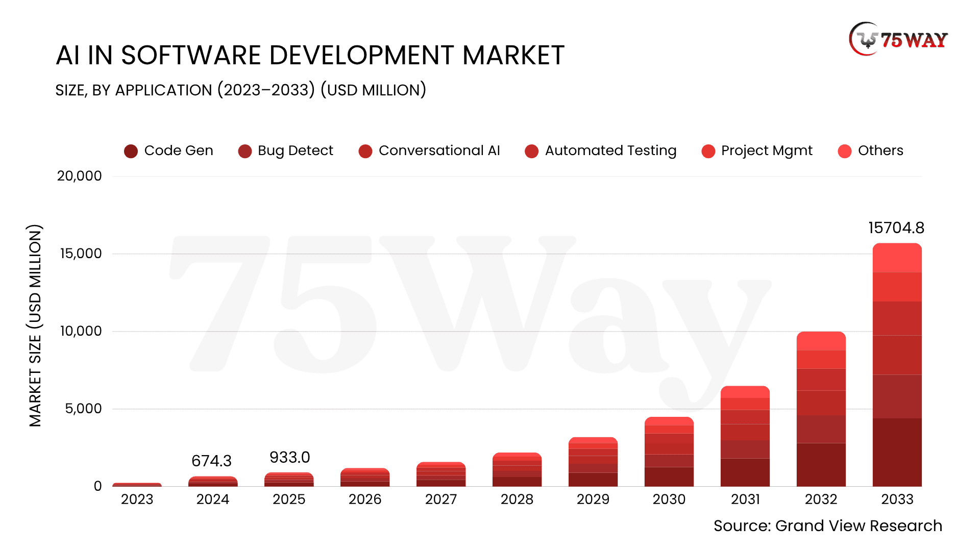Select the 2024 bar in chart
Image resolution: width=980 pixels, height=551 pixels.
click(213, 481)
